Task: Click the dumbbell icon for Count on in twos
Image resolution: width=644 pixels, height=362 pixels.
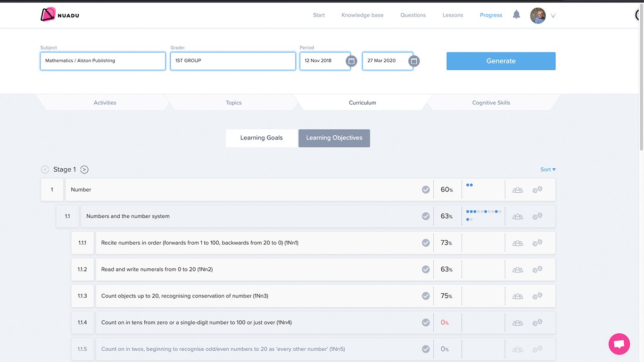Action: click(x=537, y=349)
